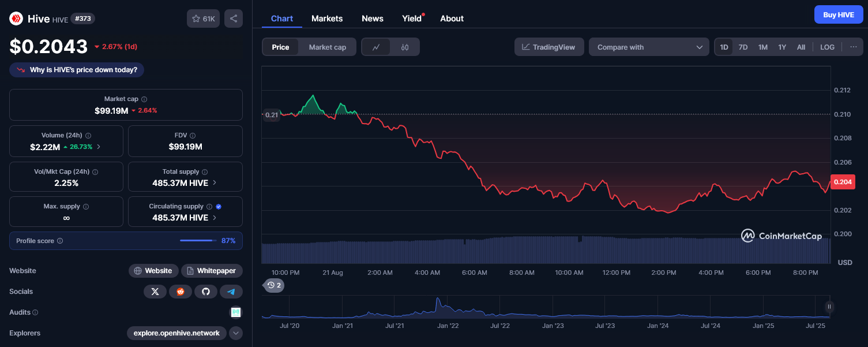Click the $99.19M market cap value

tap(111, 110)
